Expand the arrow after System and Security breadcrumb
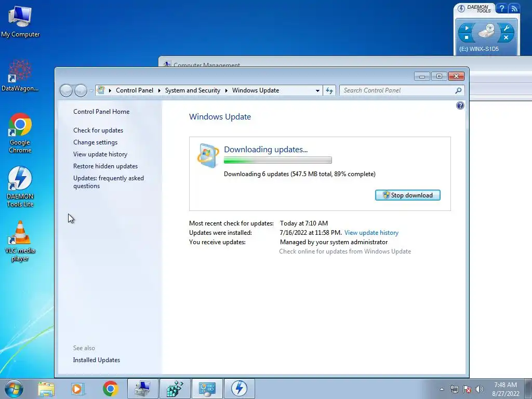Screen dimensions: 532x399 click(x=226, y=90)
